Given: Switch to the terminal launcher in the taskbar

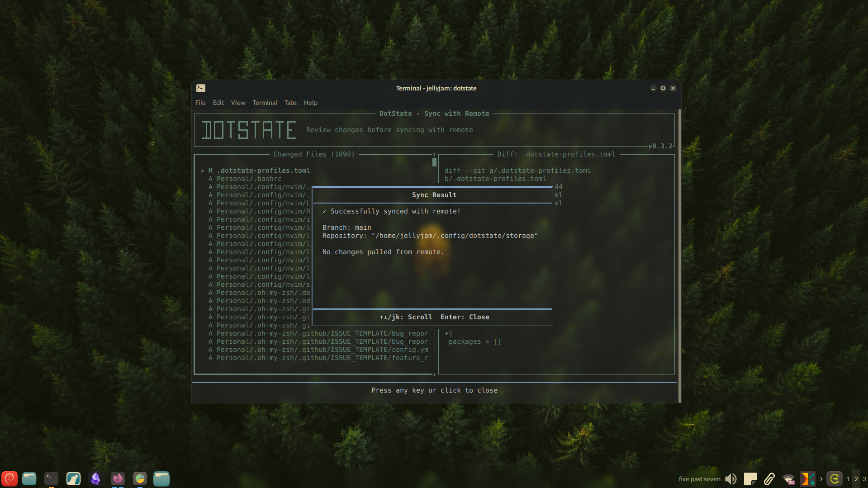Looking at the screenshot, I should click(x=51, y=479).
